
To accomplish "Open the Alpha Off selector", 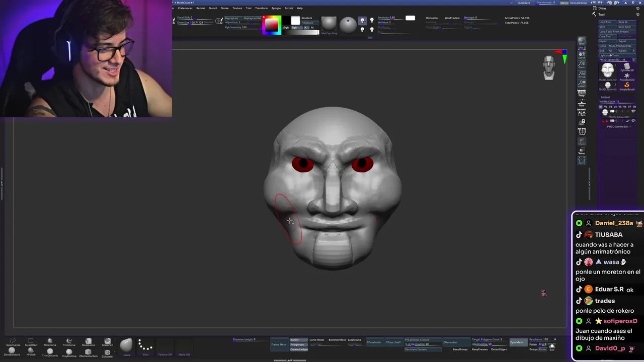I will (x=184, y=346).
